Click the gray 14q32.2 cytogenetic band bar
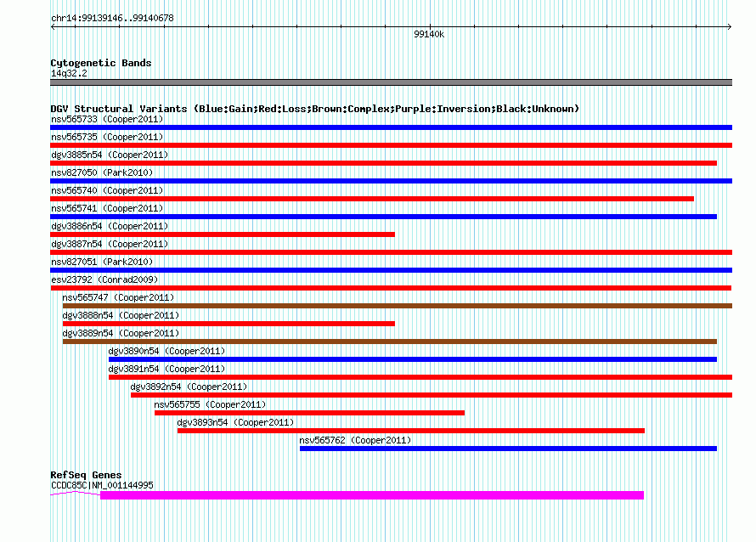The height and width of the screenshot is (542, 756). pyautogui.click(x=391, y=82)
